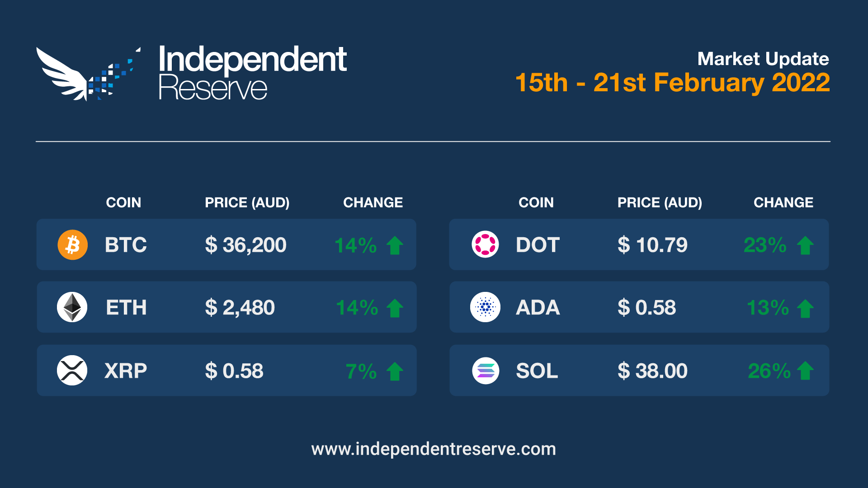Screen dimensions: 868x488
Task: Click the Bitcoin BTC coin icon
Action: (72, 245)
